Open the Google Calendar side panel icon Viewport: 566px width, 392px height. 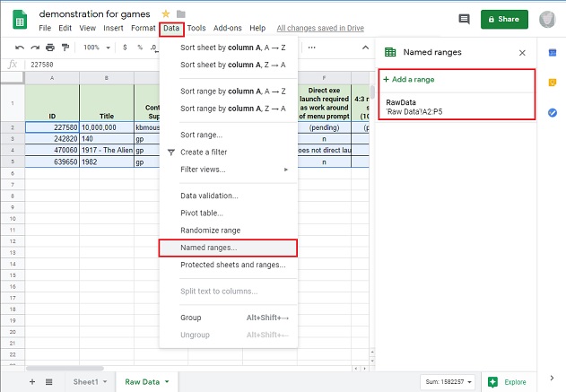[x=553, y=53]
